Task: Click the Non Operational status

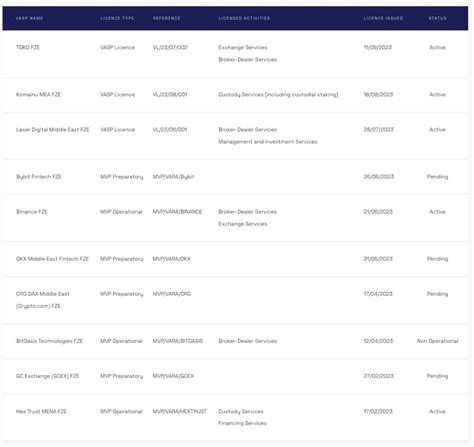Action: point(437,341)
